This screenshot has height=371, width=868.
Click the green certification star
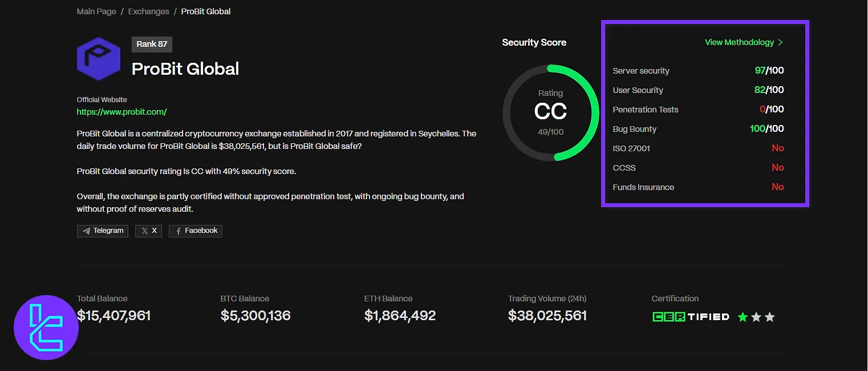pyautogui.click(x=743, y=317)
